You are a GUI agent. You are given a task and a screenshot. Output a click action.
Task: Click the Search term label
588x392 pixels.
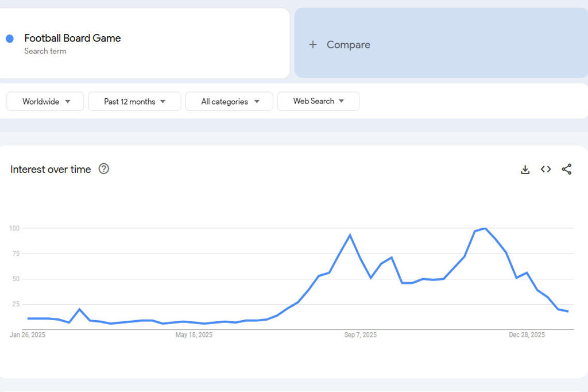(45, 51)
